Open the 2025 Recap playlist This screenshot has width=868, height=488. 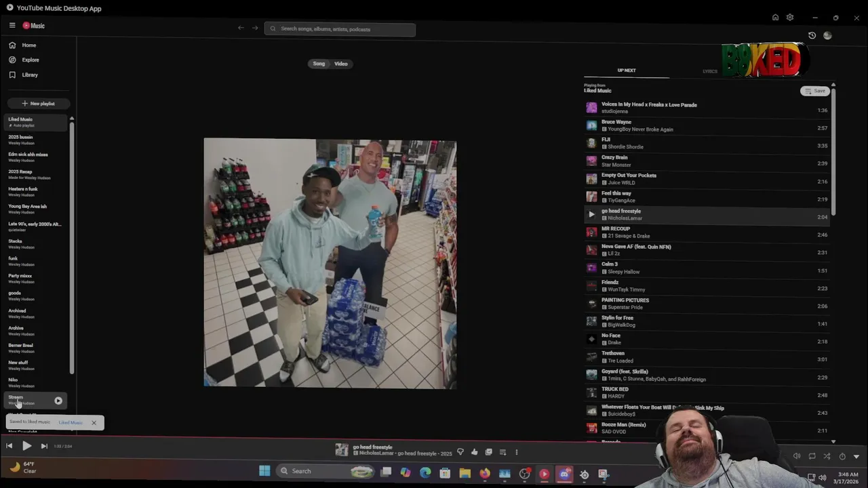[37, 174]
